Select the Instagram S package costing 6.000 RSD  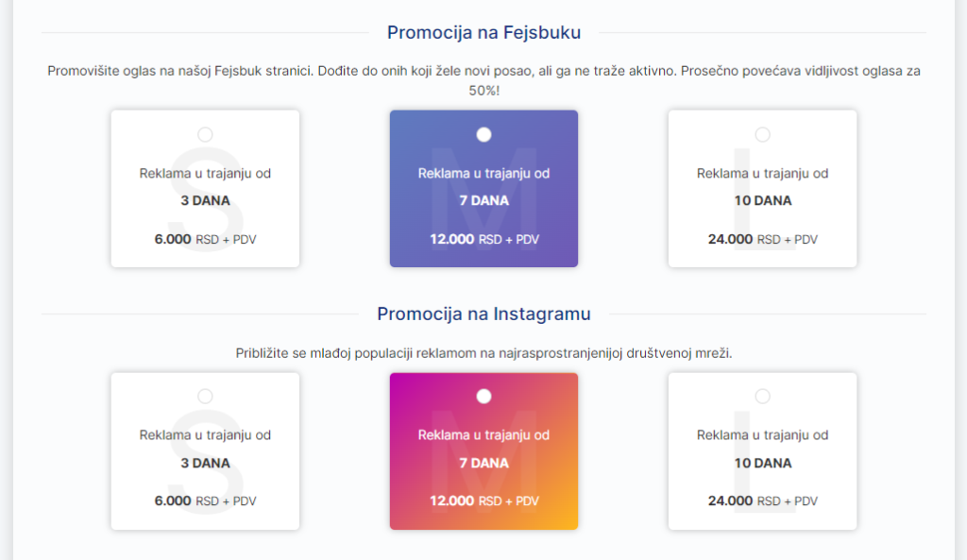tap(205, 451)
